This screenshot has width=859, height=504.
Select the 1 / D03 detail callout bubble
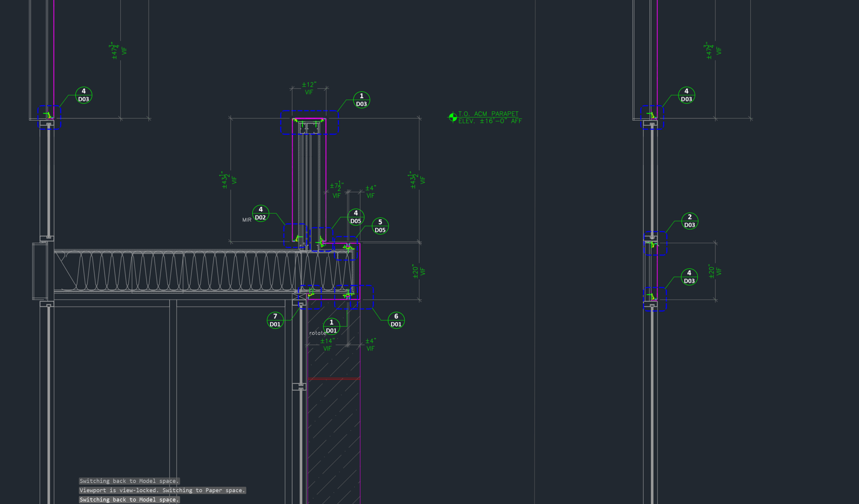click(361, 100)
